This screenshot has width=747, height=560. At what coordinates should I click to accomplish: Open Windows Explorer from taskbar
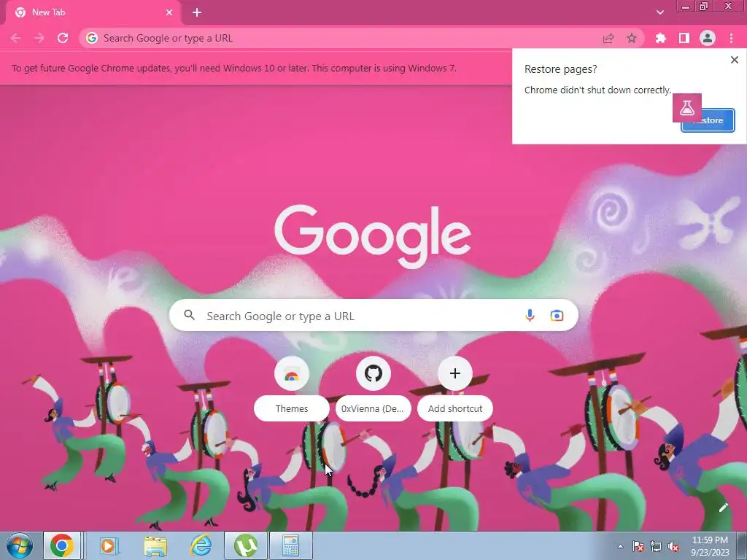(155, 545)
